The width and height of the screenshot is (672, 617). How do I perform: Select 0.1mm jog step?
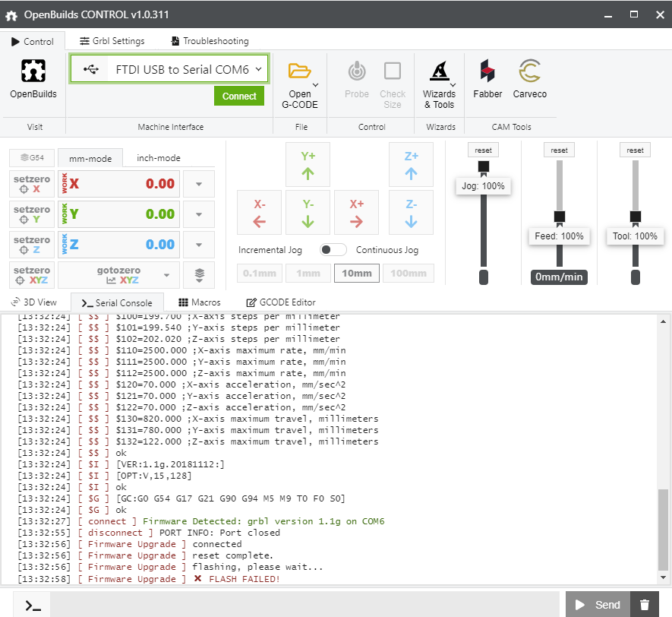click(259, 273)
